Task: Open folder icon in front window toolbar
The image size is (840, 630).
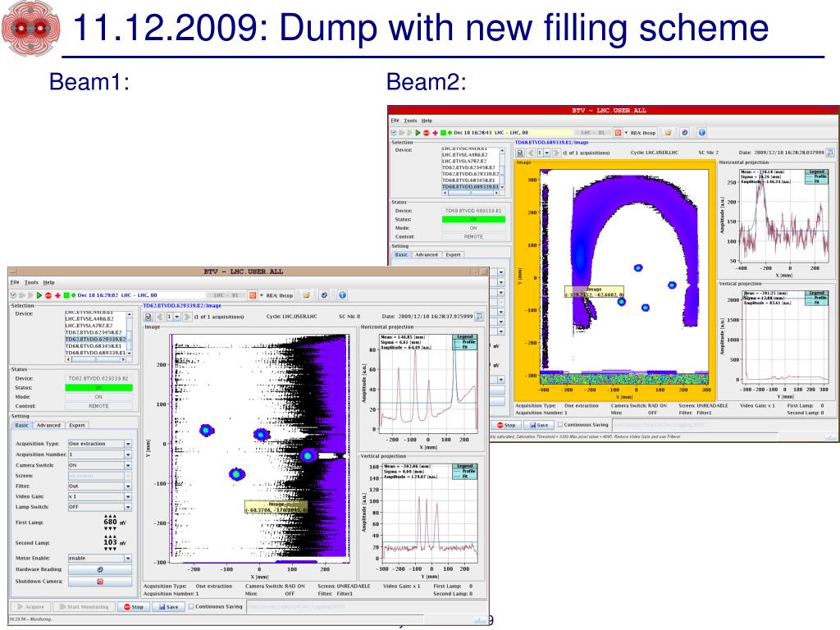Action: [307, 295]
